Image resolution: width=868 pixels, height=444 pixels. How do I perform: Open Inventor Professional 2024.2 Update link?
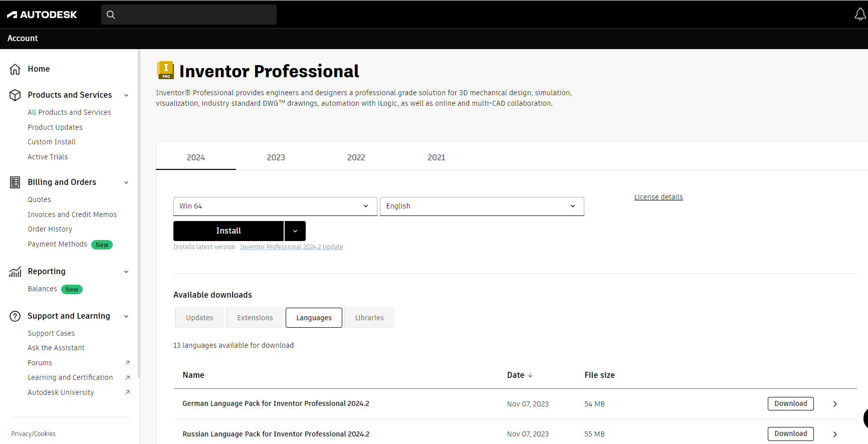(x=292, y=247)
